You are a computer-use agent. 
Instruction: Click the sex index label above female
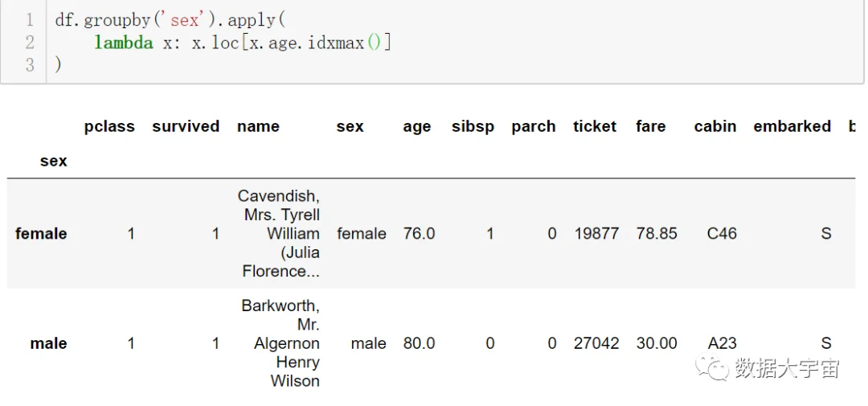pyautogui.click(x=54, y=161)
